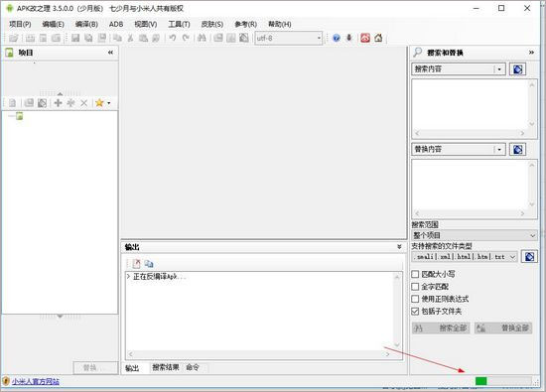Enable the 使用正则表达式 checkbox
The image size is (546, 392).
tap(415, 299)
